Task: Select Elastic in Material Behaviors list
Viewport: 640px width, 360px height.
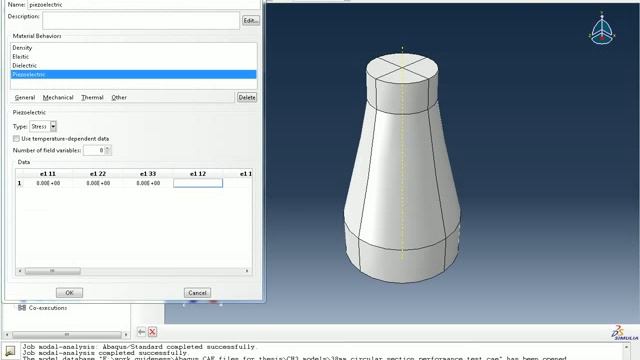Action: 133,57
